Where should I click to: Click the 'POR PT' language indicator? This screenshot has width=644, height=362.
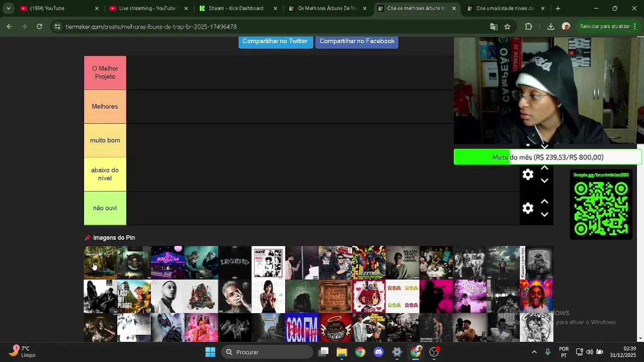(x=563, y=352)
